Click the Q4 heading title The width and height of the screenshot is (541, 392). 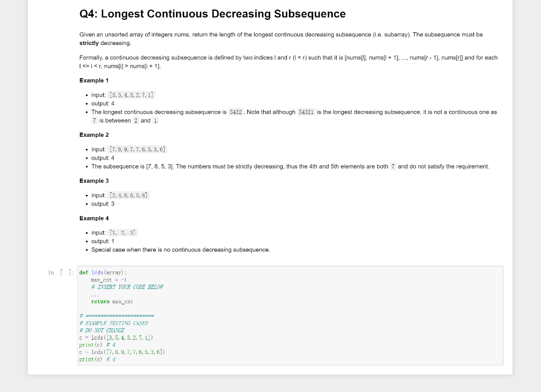(x=211, y=14)
